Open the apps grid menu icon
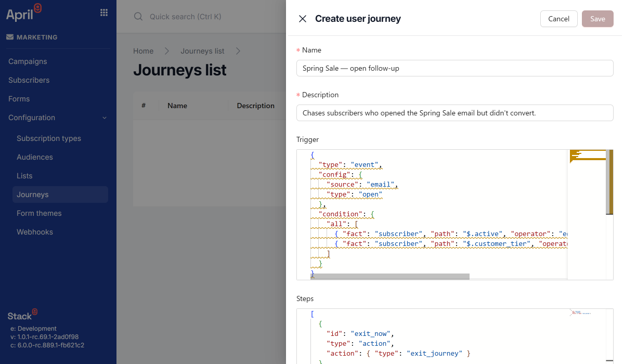This screenshot has width=624, height=364. pyautogui.click(x=104, y=12)
